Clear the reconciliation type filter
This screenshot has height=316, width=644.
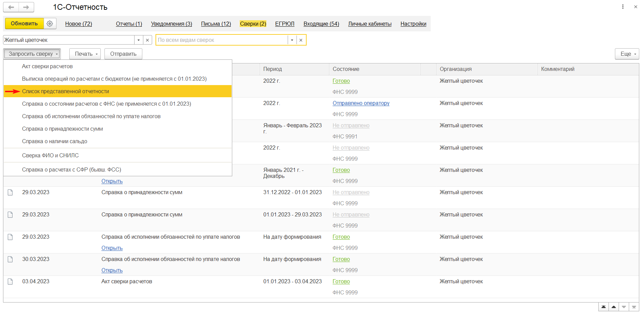(x=301, y=40)
